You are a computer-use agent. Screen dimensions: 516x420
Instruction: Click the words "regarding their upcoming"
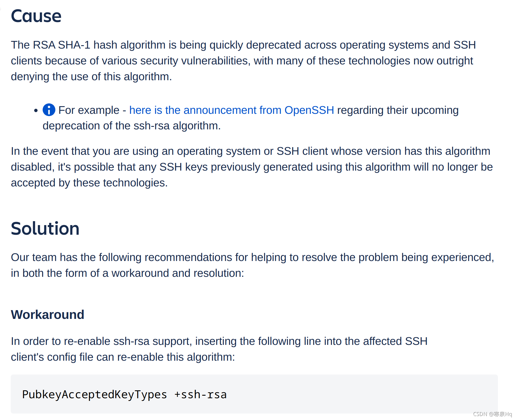[398, 110]
